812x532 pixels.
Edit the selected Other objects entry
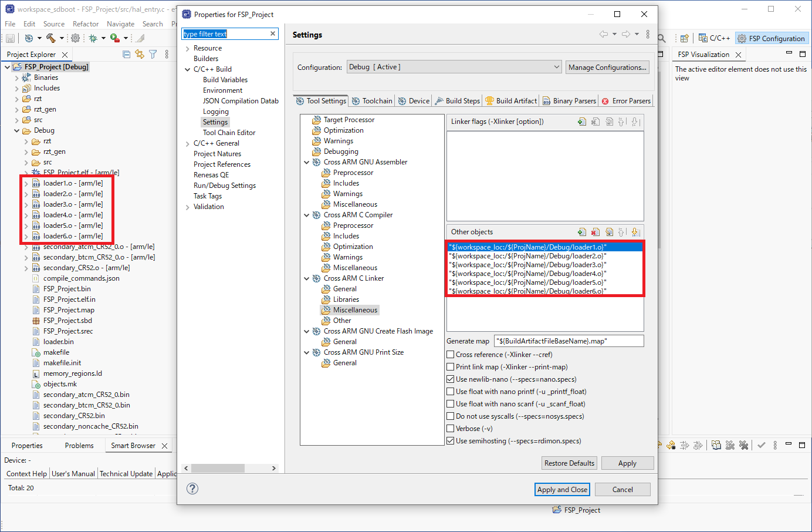609,232
